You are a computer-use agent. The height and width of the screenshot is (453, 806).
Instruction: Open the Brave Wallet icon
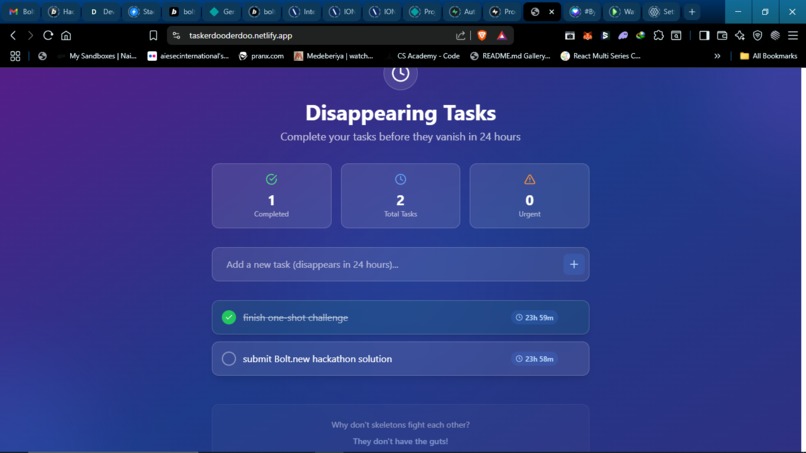pos(722,35)
